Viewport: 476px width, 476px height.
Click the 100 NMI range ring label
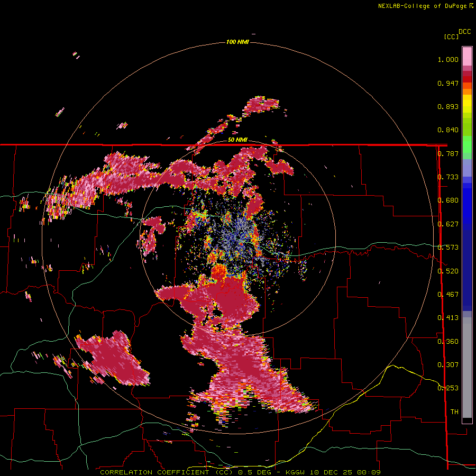tap(237, 42)
